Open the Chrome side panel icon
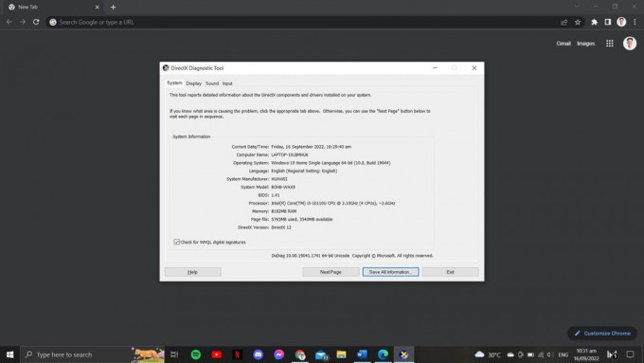 pos(607,22)
